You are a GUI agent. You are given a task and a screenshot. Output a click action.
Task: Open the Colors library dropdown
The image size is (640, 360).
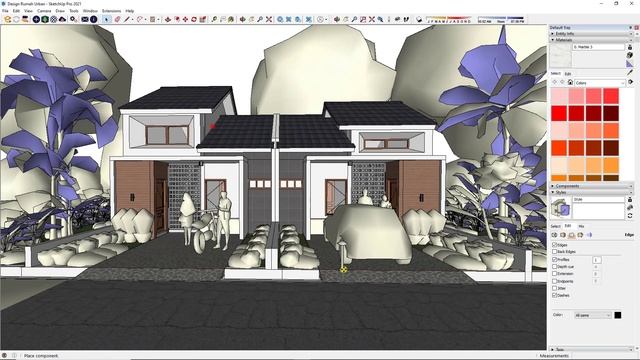[600, 83]
